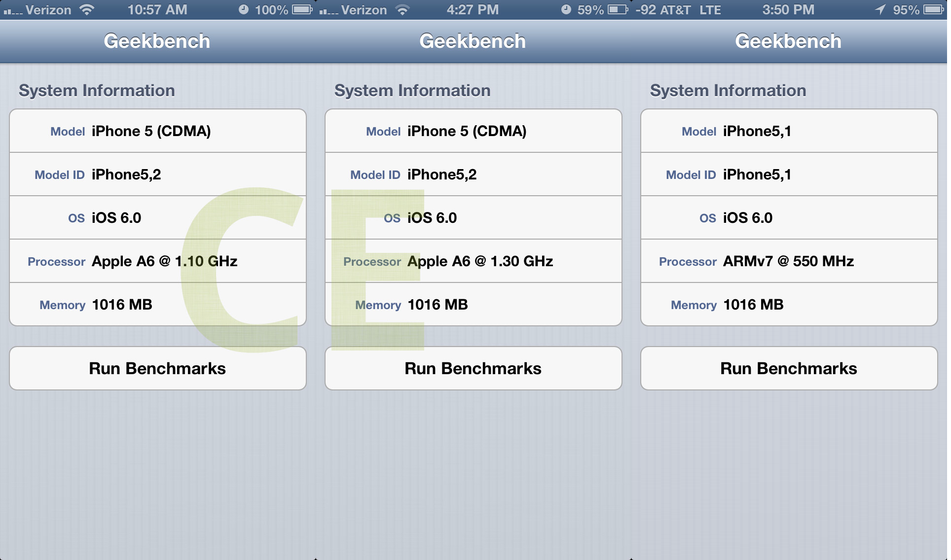Tap System Information heading in 10:57 AM screen
951x560 pixels.
pos(97,91)
